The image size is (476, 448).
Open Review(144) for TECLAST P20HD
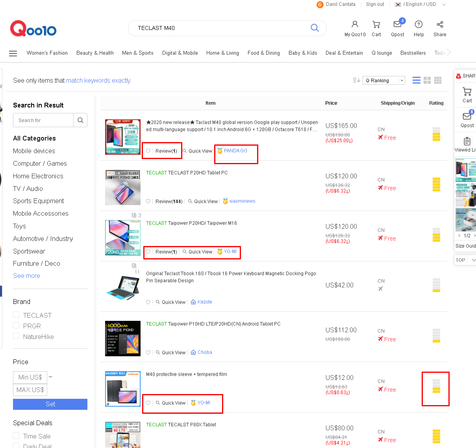click(169, 202)
